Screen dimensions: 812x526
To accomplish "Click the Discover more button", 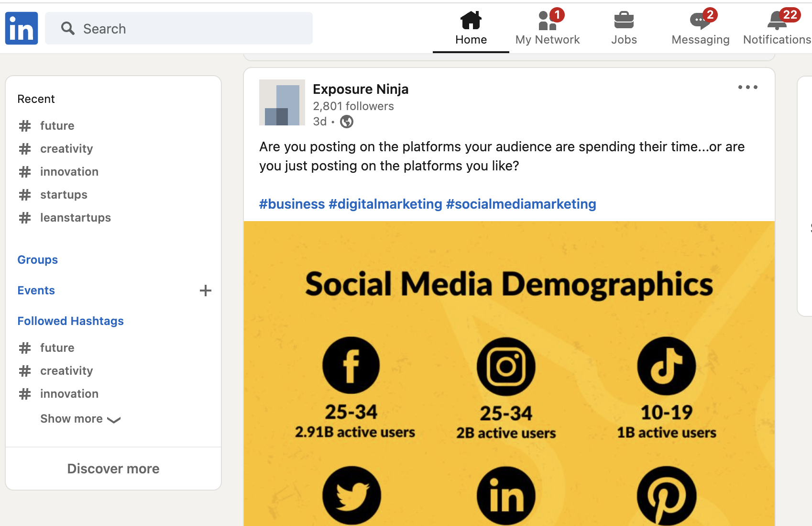I will coord(113,469).
